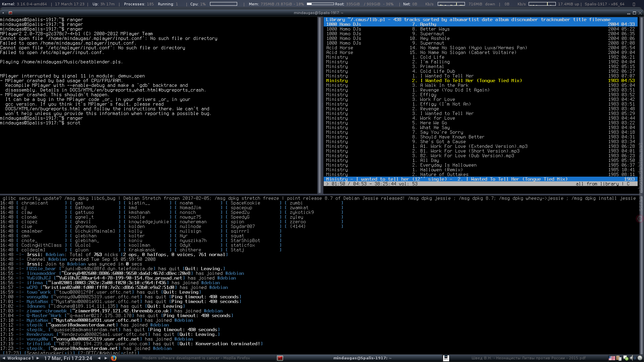Switch to previous workspace with left arrow

coord(4,358)
